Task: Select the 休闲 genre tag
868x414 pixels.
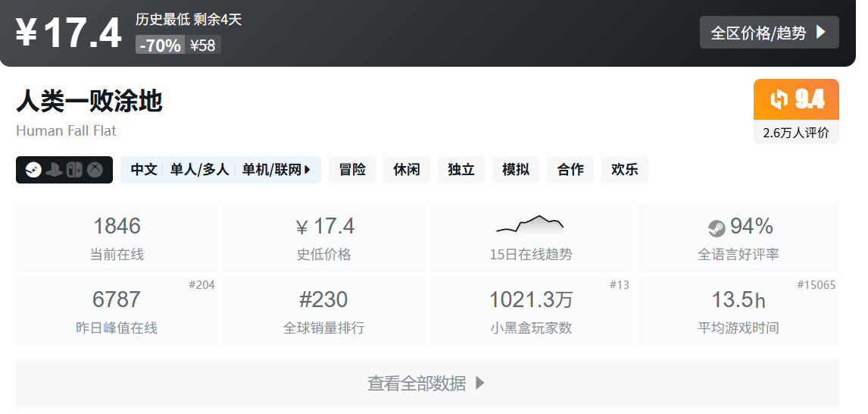Action: coord(406,170)
